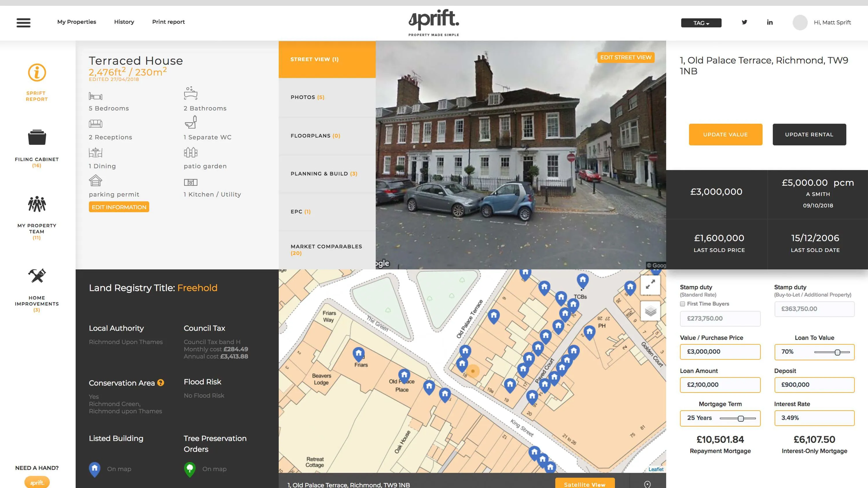The image size is (868, 488).
Task: Click the LinkedIn share icon
Action: [770, 22]
